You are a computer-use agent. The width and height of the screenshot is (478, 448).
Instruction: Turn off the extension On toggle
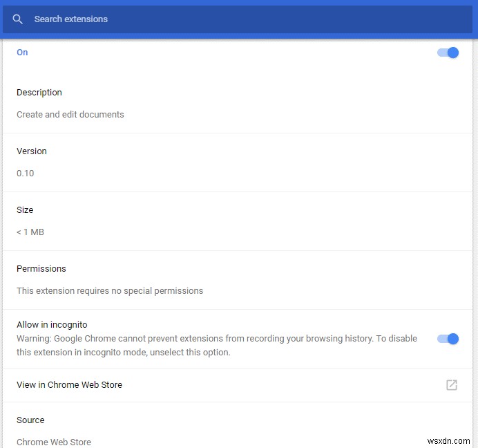(448, 53)
